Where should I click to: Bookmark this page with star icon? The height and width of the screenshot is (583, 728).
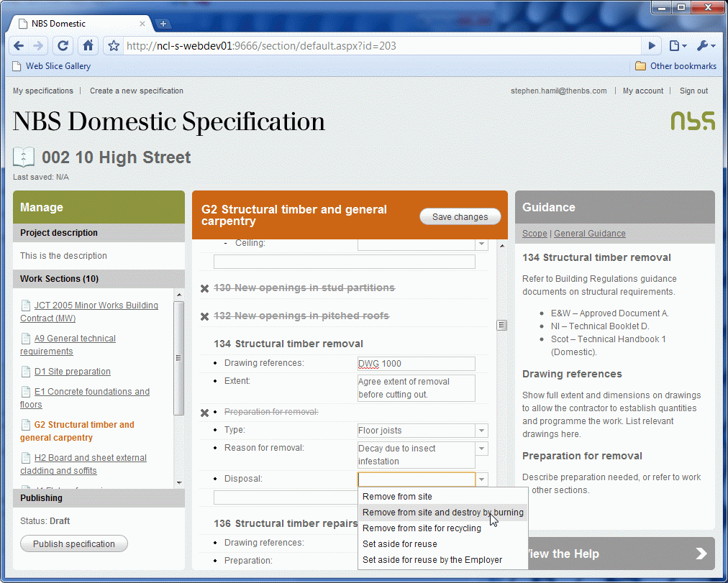114,45
